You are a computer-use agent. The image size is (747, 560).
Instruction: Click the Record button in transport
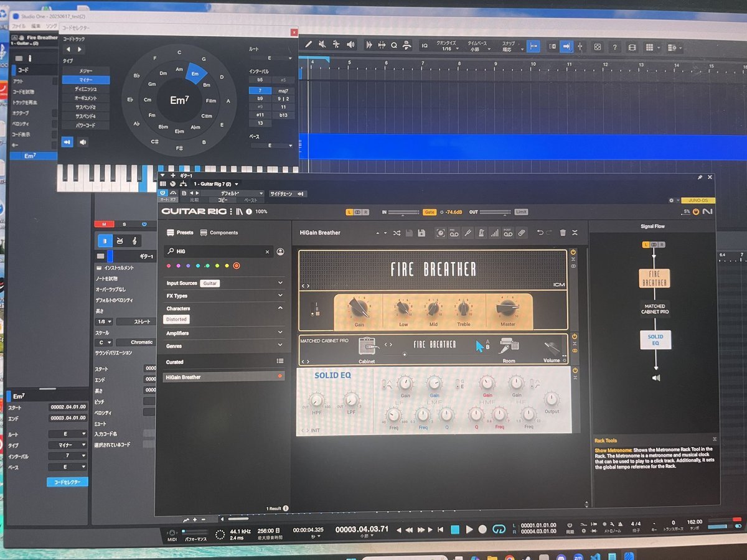(x=482, y=530)
